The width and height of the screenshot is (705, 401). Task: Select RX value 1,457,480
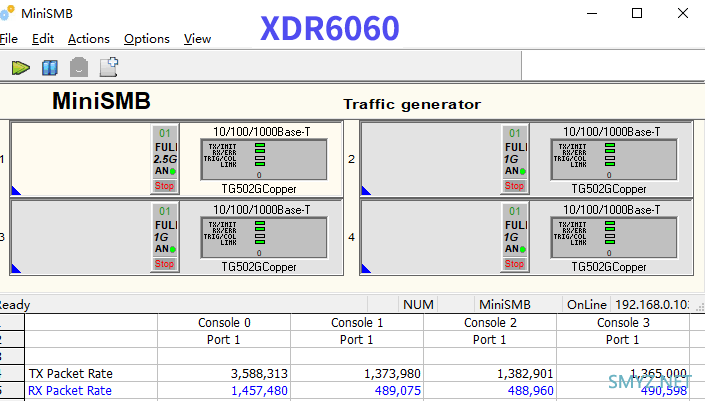[x=259, y=391]
